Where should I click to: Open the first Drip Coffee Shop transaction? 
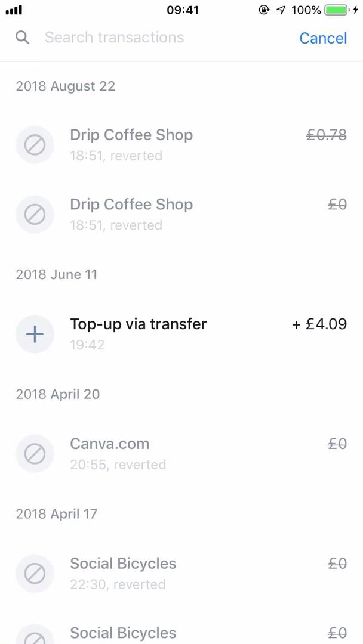[x=131, y=135]
